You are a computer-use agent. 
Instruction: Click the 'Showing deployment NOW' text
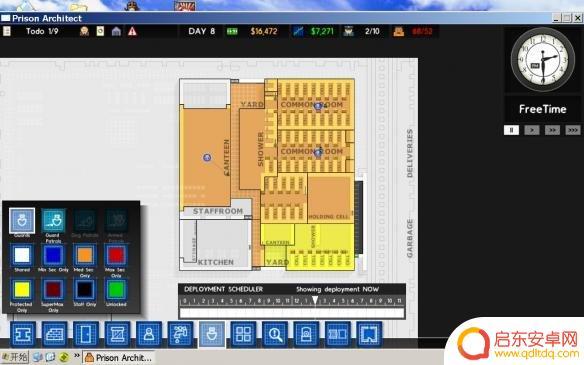337,289
